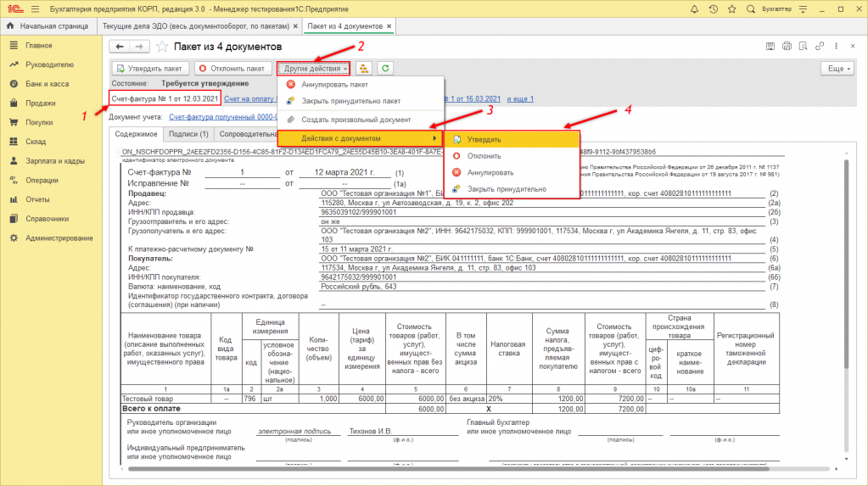Switch to the Подписи (1) tab
This screenshot has height=486, width=868.
[x=188, y=134]
